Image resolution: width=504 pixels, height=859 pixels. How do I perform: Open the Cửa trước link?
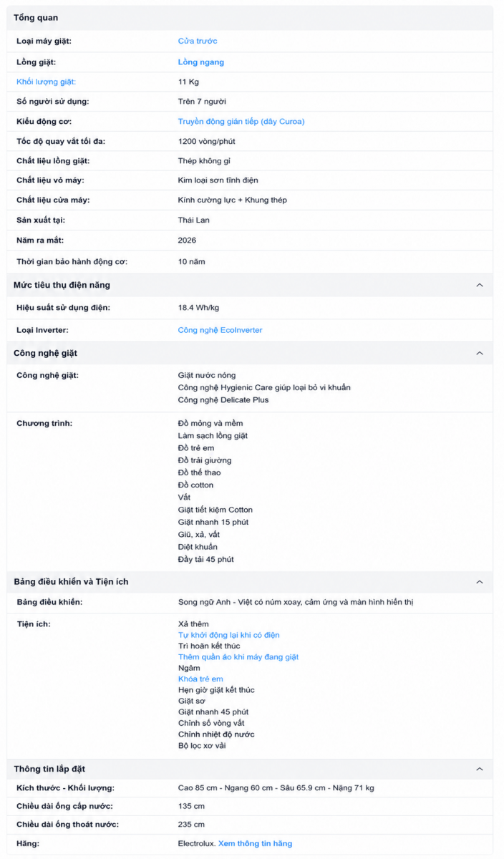pos(198,42)
